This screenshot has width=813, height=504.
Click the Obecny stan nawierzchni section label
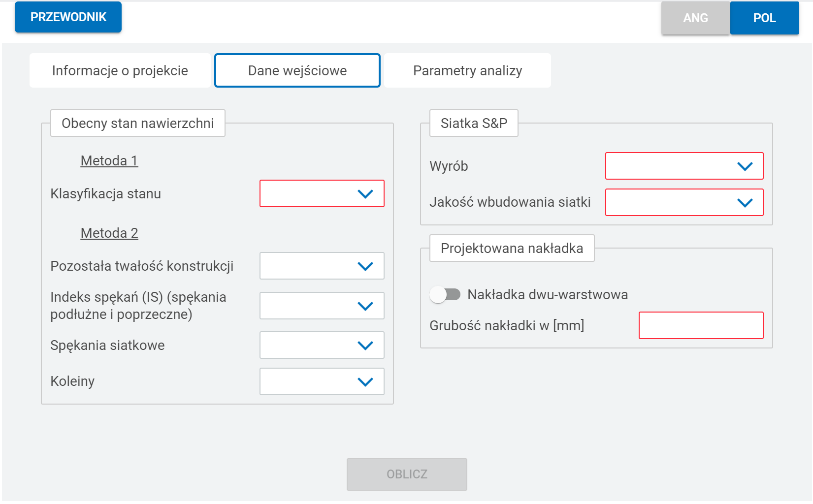tap(138, 123)
